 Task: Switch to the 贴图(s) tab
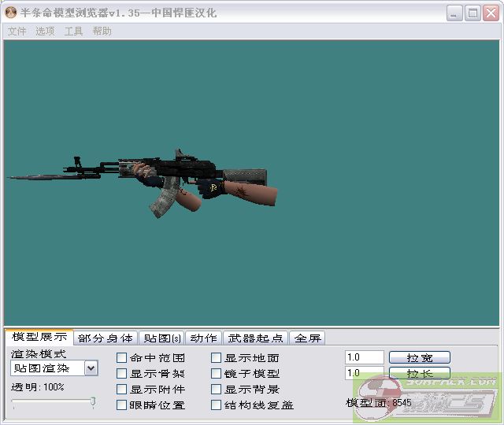point(162,338)
